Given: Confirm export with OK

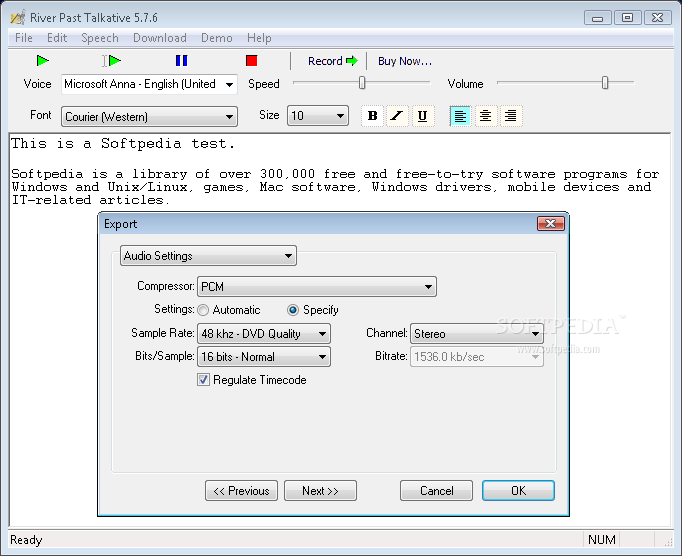Looking at the screenshot, I should point(518,491).
